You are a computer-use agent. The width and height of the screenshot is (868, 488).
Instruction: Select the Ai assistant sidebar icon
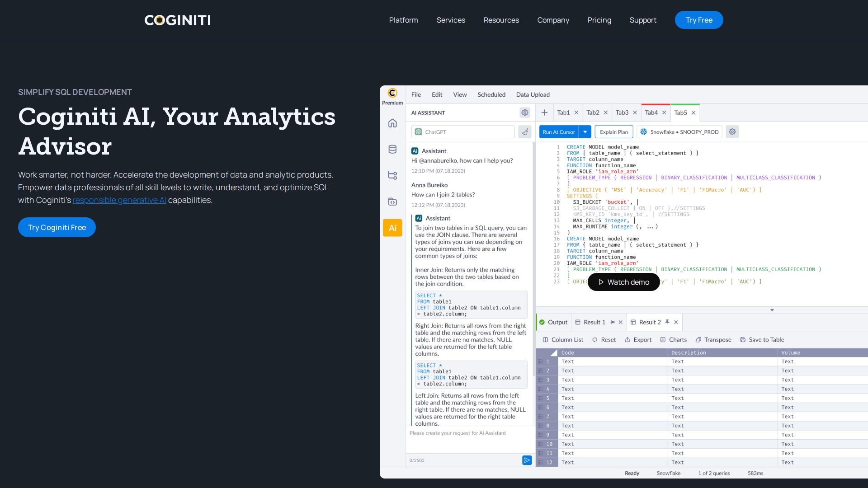pos(392,228)
